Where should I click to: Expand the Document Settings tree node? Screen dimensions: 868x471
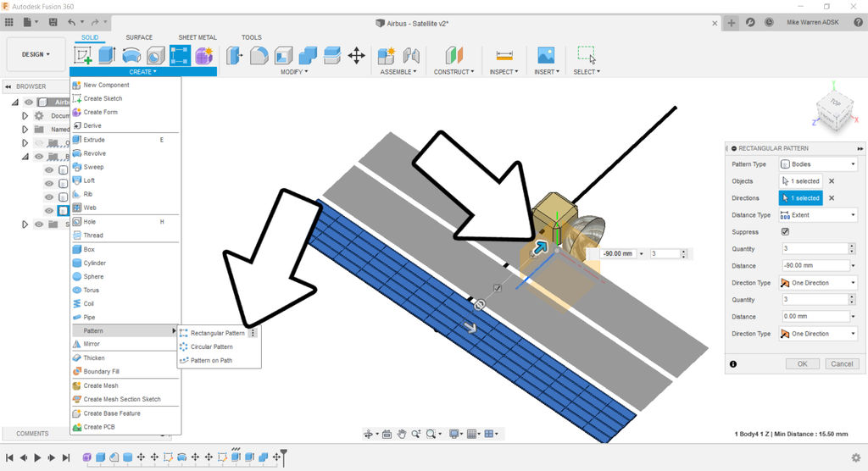pos(25,116)
